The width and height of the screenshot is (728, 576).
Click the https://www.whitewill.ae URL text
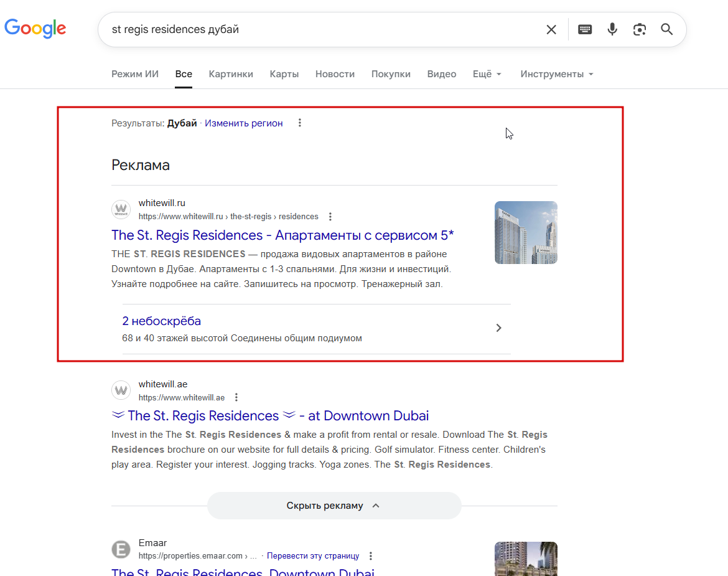pos(182,398)
